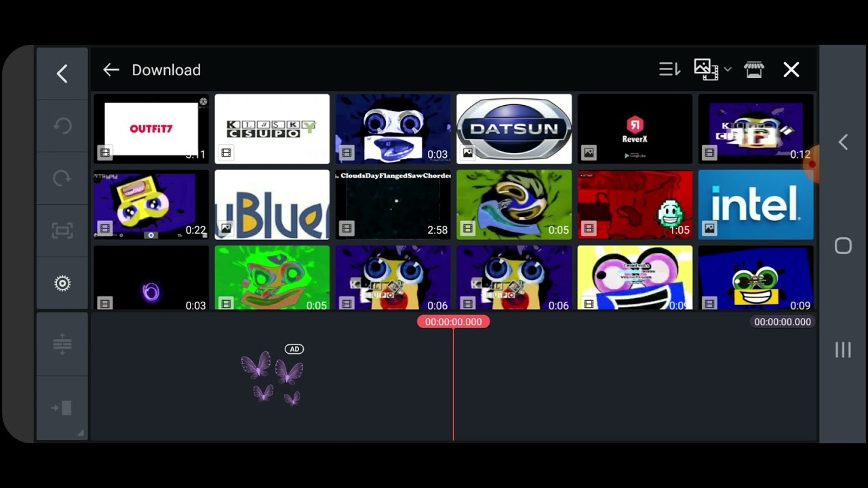This screenshot has width=868, height=488.
Task: Select the ReverX image thumbnail
Action: [x=635, y=129]
